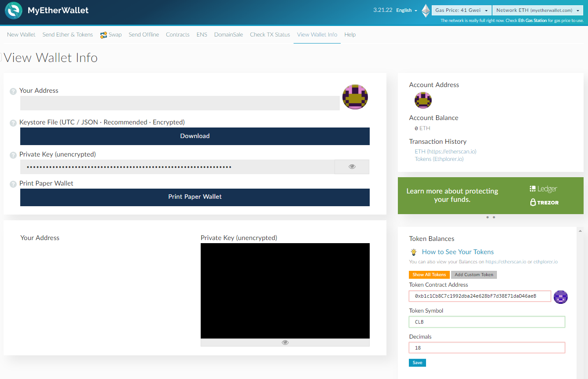Screen dimensions: 588x379
Task: Click the Swap icon in navigation
Action: [103, 35]
